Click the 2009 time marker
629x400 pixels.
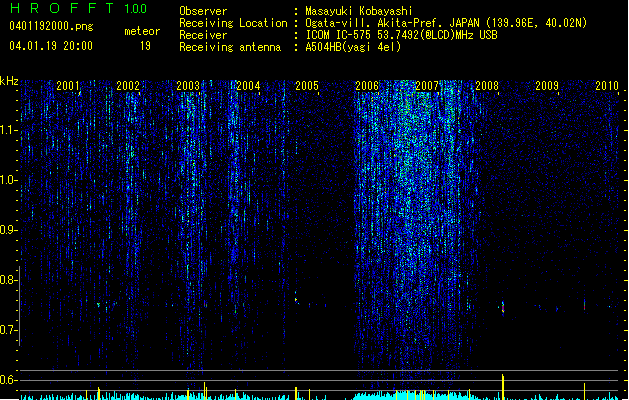point(547,86)
